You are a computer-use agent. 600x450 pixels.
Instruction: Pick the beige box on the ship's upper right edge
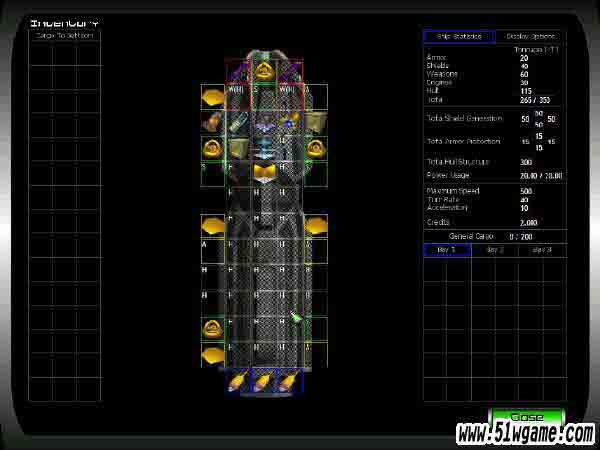click(316, 122)
